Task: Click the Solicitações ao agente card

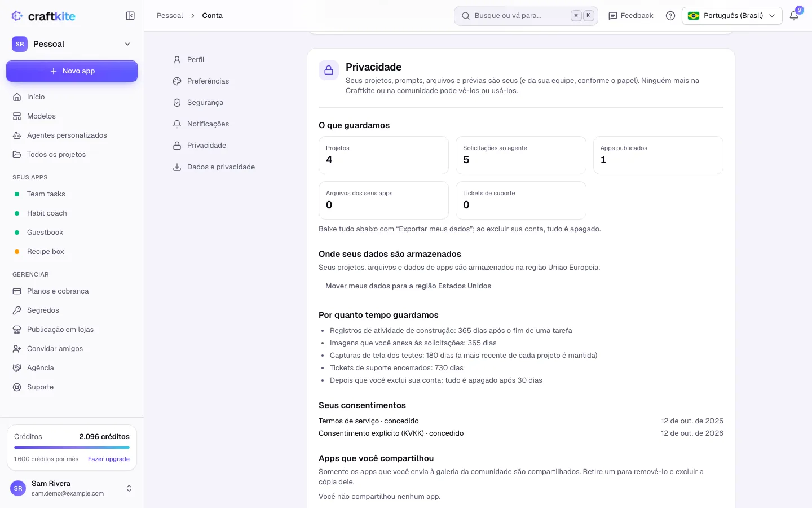Action: coord(520,155)
